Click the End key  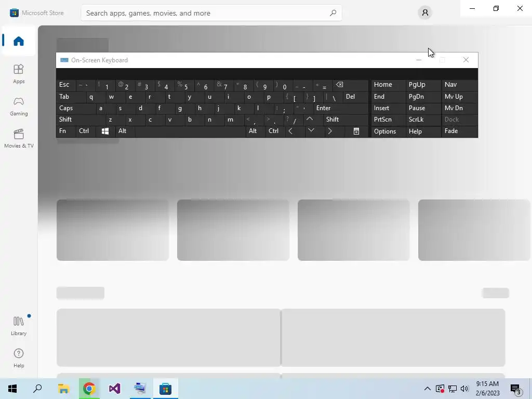click(x=388, y=97)
